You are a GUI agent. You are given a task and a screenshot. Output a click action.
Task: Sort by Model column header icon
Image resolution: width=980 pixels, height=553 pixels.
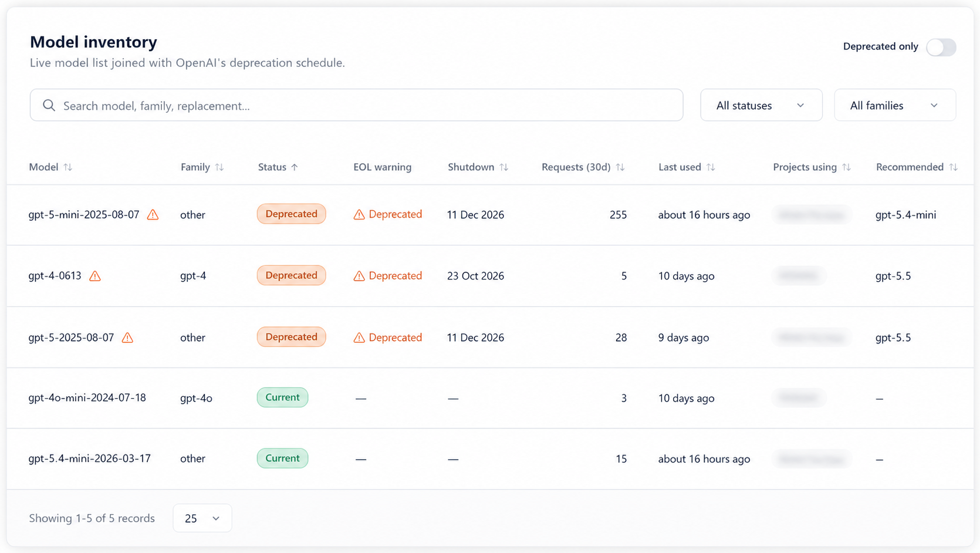tap(68, 167)
